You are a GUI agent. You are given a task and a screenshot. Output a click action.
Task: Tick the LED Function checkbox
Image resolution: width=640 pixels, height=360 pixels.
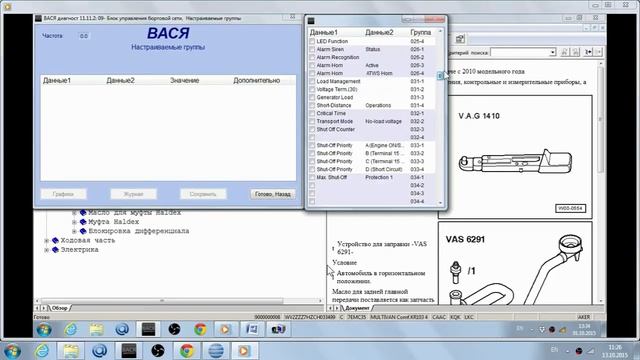[312, 42]
